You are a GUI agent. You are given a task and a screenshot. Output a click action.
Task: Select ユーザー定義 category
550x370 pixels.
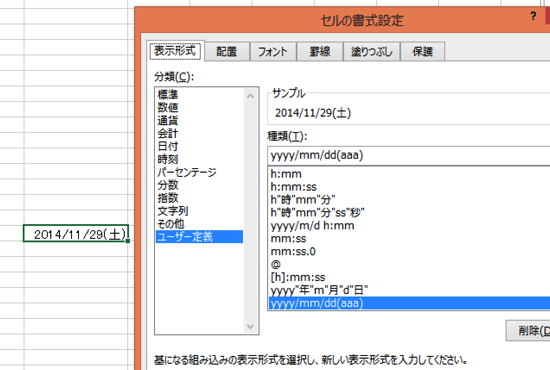pos(199,237)
